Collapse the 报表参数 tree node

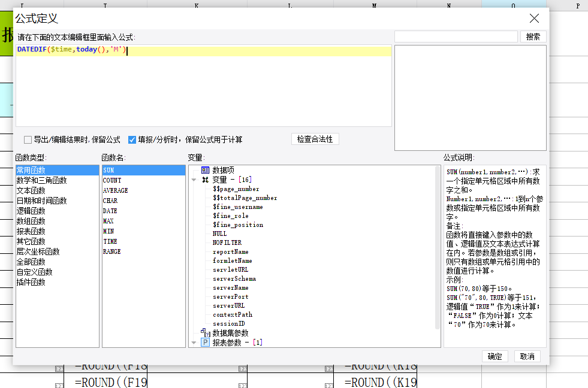click(x=194, y=342)
